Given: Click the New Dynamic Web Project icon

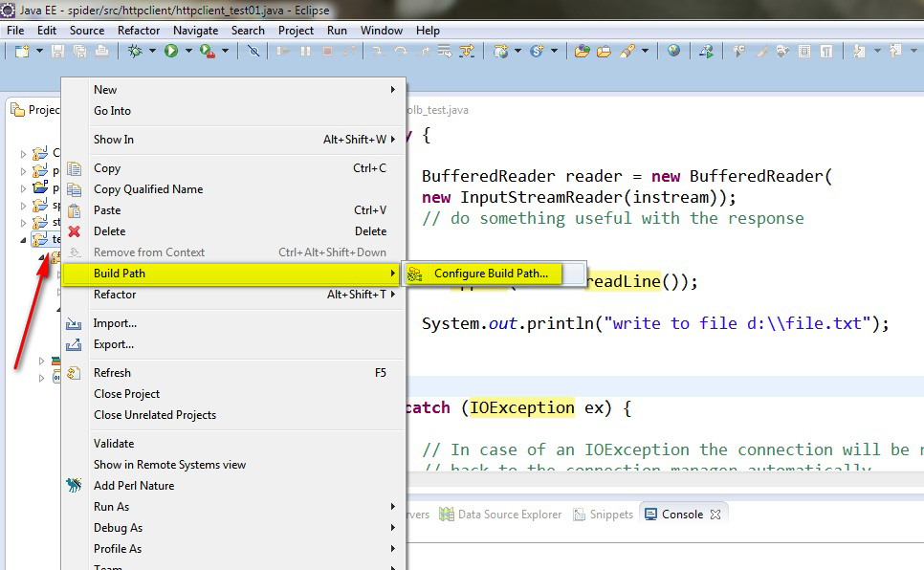Looking at the screenshot, I should pyautogui.click(x=501, y=52).
